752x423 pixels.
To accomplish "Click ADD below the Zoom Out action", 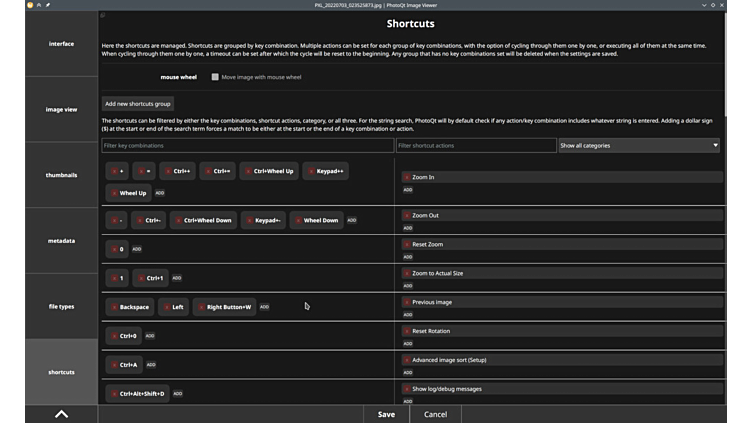I will pos(408,228).
